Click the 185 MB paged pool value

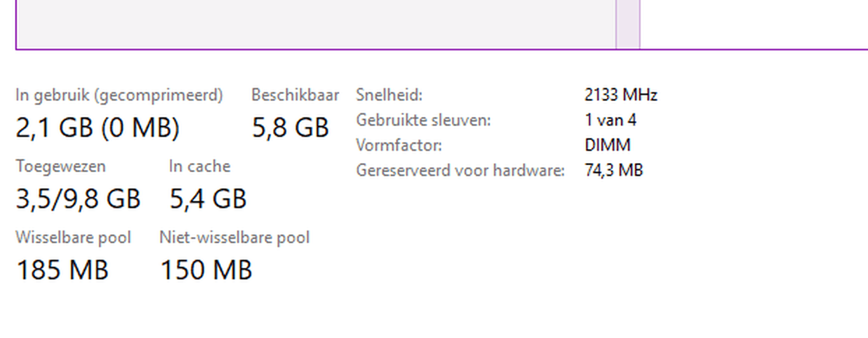pyautogui.click(x=62, y=269)
